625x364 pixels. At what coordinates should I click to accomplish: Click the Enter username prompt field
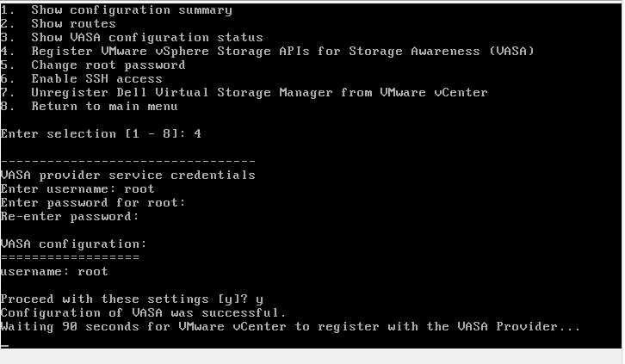tap(77, 189)
